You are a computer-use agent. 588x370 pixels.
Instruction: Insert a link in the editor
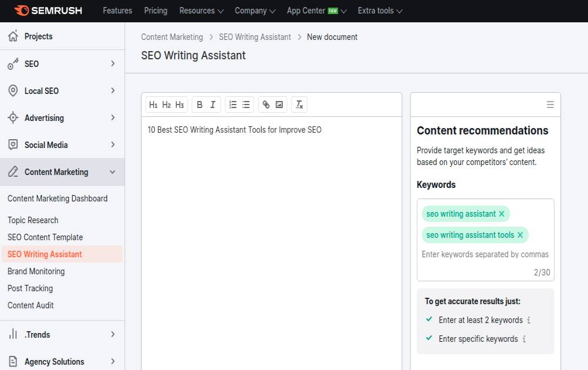point(266,105)
